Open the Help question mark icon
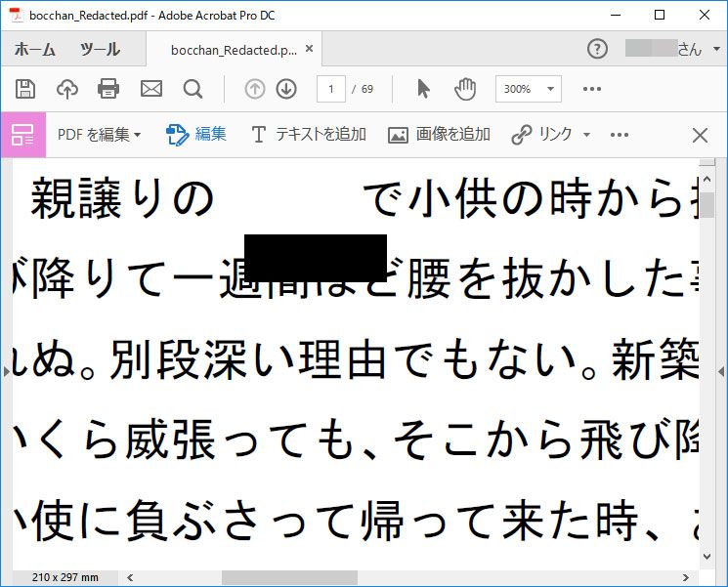Screen dimensions: 728x587 coord(597,49)
